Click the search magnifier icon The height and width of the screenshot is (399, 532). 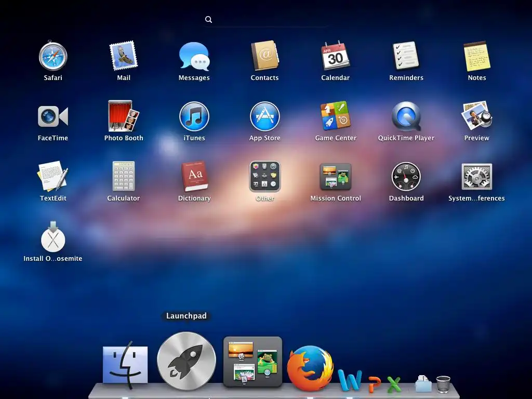[209, 20]
